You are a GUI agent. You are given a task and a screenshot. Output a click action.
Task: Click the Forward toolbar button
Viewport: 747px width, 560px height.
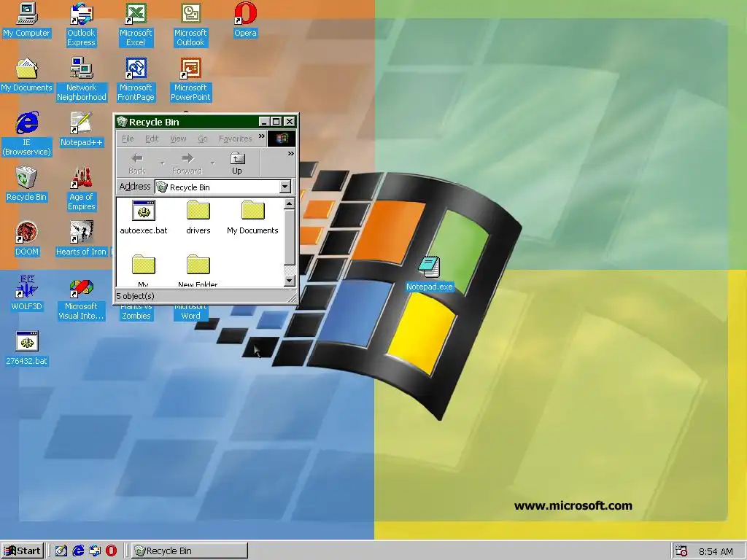pos(187,163)
